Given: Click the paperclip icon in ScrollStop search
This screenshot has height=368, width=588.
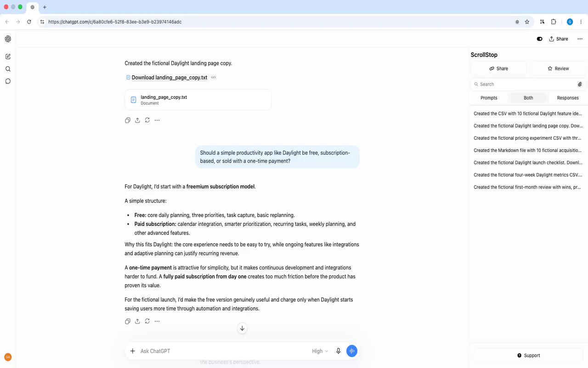Looking at the screenshot, I should pos(580,84).
